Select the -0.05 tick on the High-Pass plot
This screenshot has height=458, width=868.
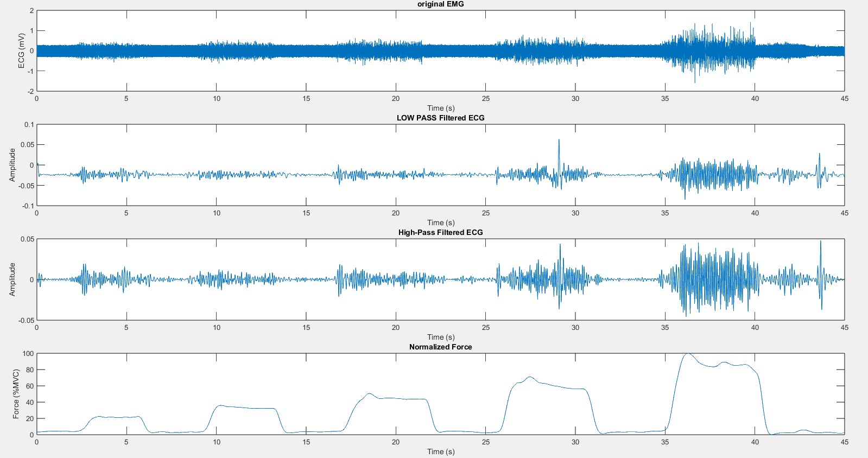26,320
